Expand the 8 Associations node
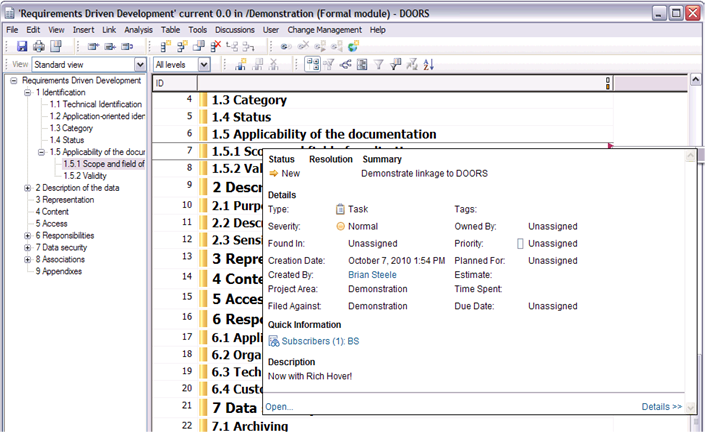705x432 pixels. point(27,259)
